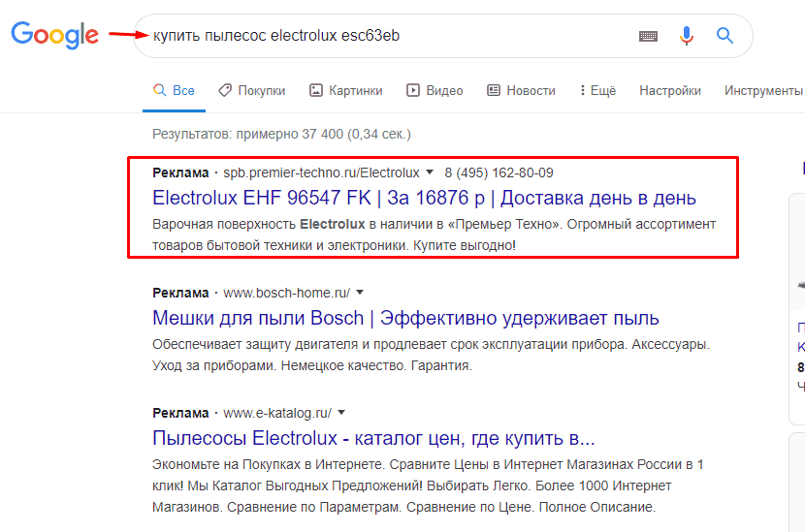Click Обеспечивает защиту двигателя description text
This screenshot has height=532, width=805.
click(432, 355)
